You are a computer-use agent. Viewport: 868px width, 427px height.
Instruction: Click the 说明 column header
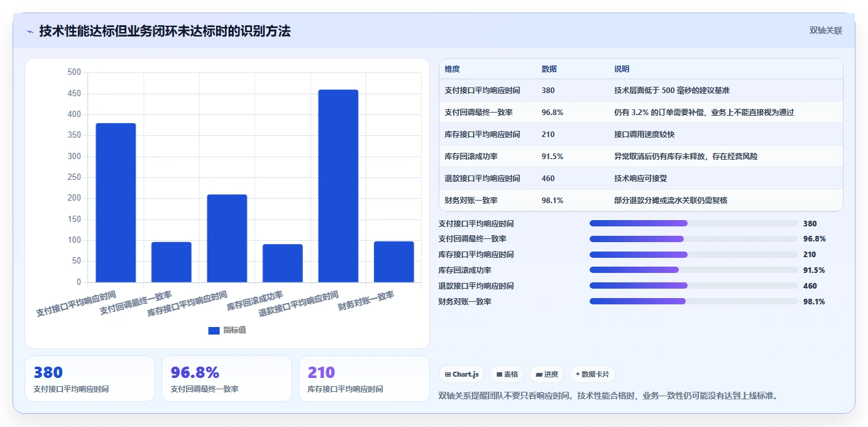622,69
